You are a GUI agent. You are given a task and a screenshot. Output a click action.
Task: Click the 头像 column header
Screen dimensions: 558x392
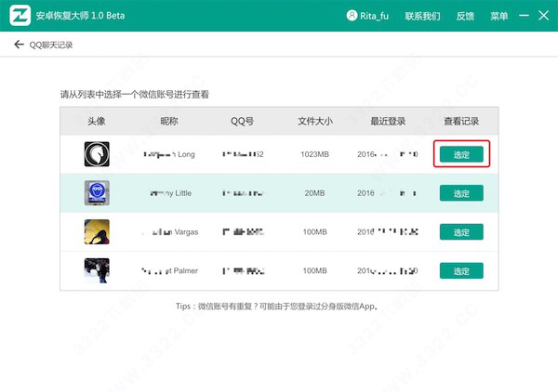pyautogui.click(x=97, y=121)
